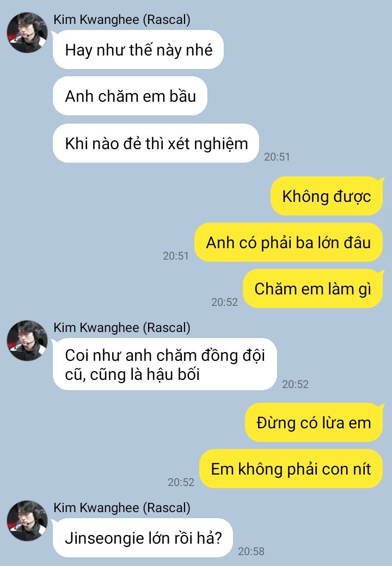Open the topmost Kim Kwanghee profile avatar
Screen dimensions: 392x566
(27, 33)
